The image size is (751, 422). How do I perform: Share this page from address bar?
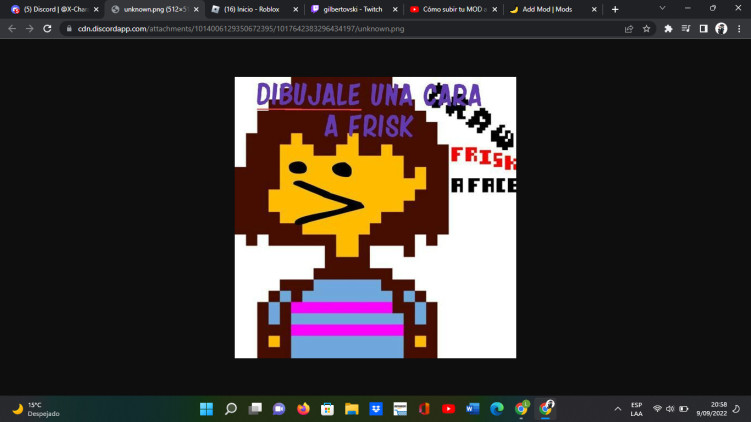click(629, 29)
